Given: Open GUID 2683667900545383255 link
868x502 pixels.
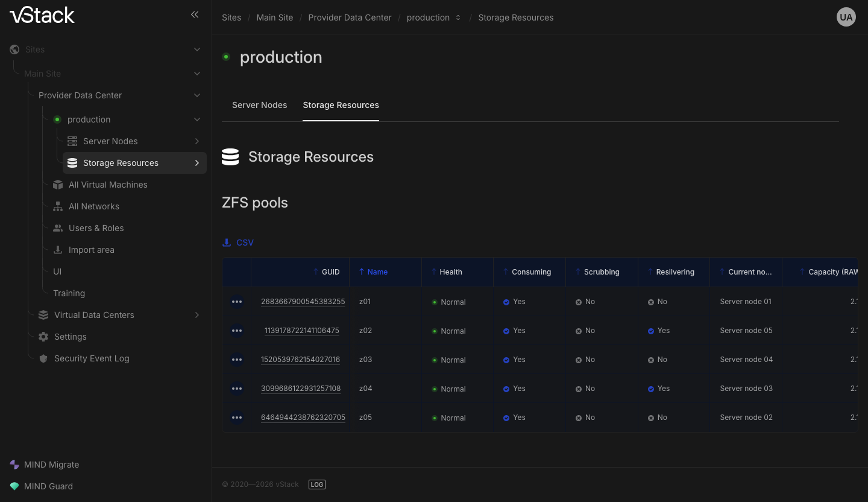Looking at the screenshot, I should pyautogui.click(x=303, y=302).
